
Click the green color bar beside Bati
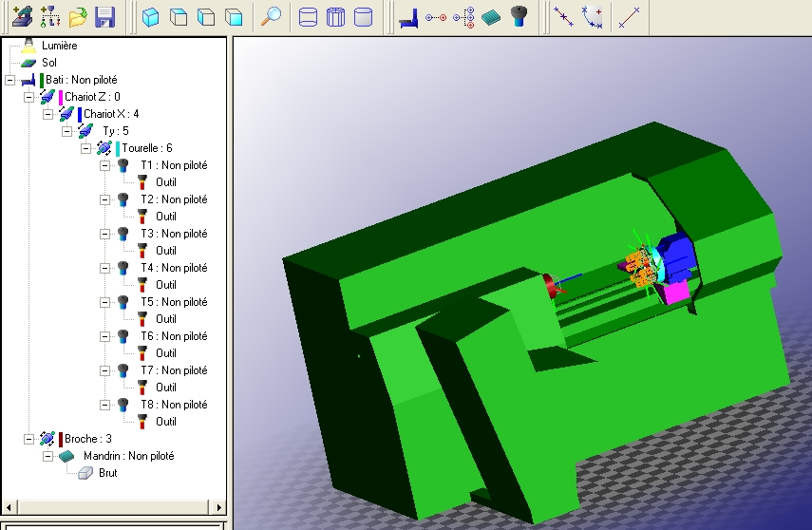click(42, 81)
